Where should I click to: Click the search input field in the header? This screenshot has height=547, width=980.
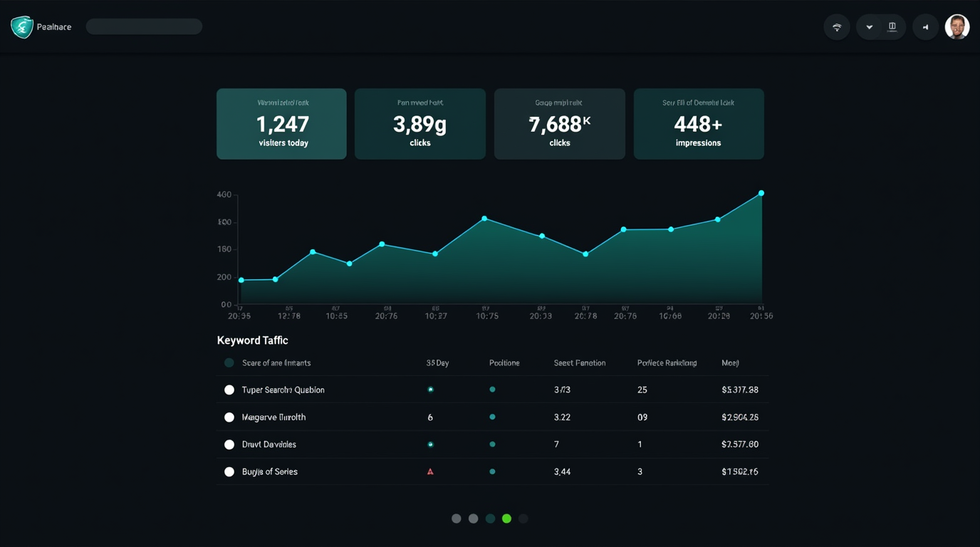point(144,26)
